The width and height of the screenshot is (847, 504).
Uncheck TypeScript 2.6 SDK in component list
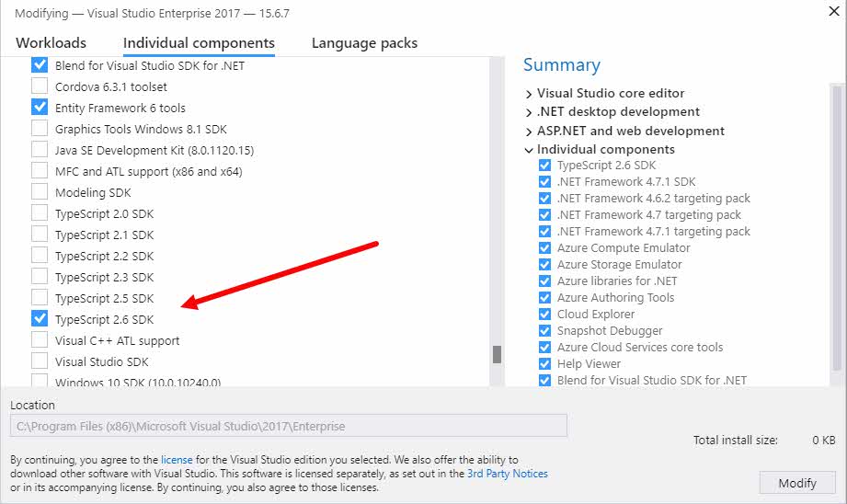40,319
